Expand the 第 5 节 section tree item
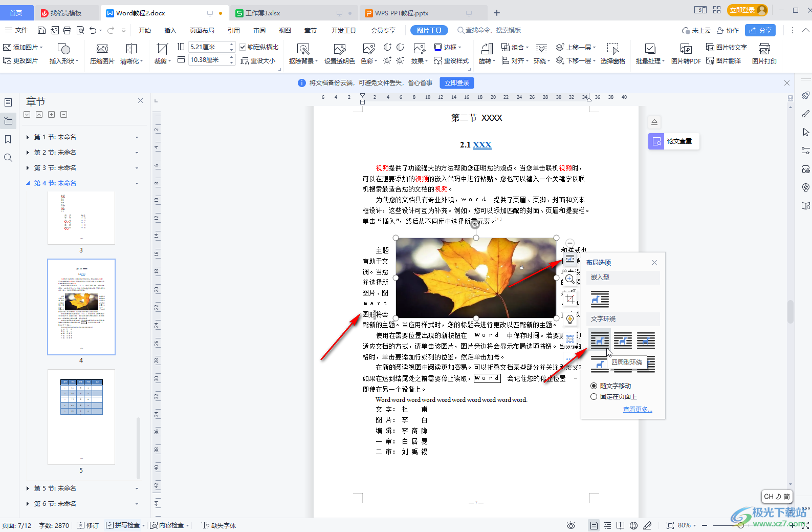Viewport: 812px width, 532px height. [28, 488]
